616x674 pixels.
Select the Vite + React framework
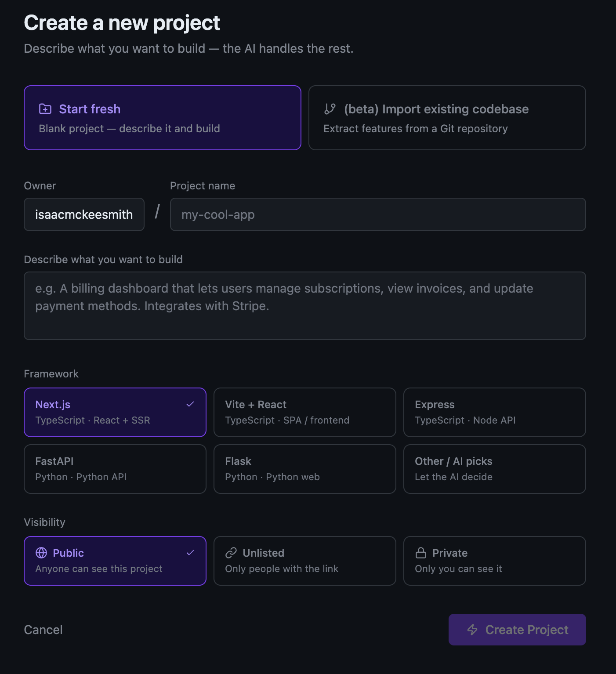304,412
